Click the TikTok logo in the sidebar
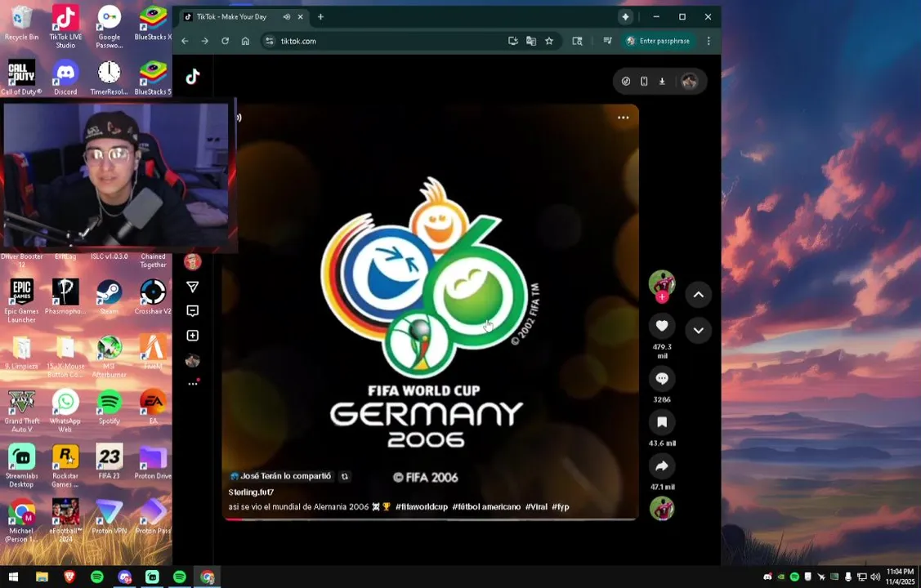Screen dimensions: 921x588 coord(193,76)
